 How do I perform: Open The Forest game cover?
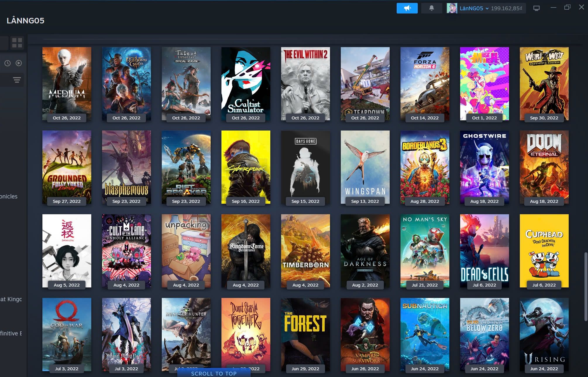point(305,335)
